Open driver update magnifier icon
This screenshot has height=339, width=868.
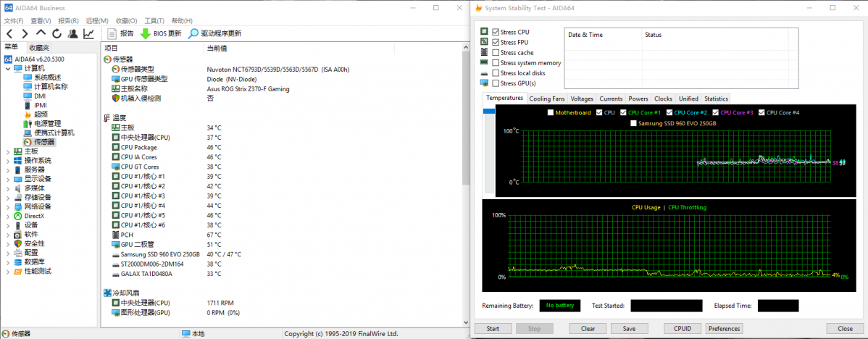(x=193, y=33)
